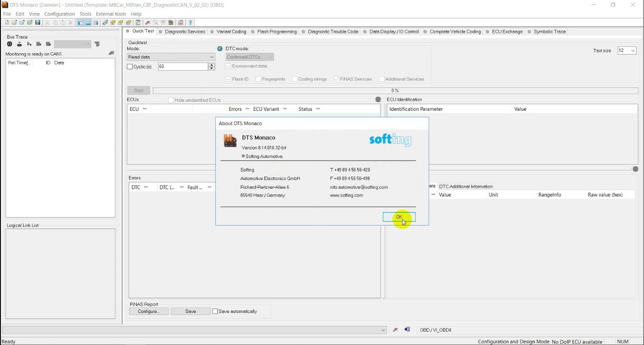Check the Additional Services option
Screen dimensions: 644x345
(x=382, y=79)
